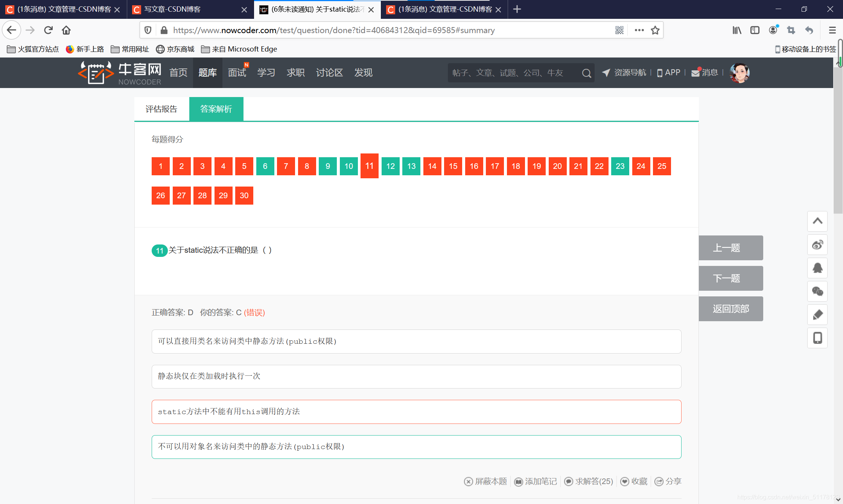
Task: Go to next question with 下一题
Action: point(731,278)
